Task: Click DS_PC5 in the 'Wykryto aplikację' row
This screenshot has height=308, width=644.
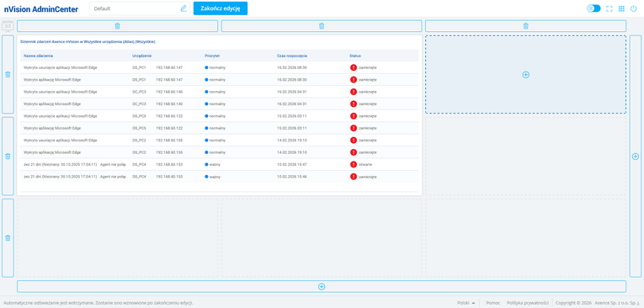Action: click(139, 128)
